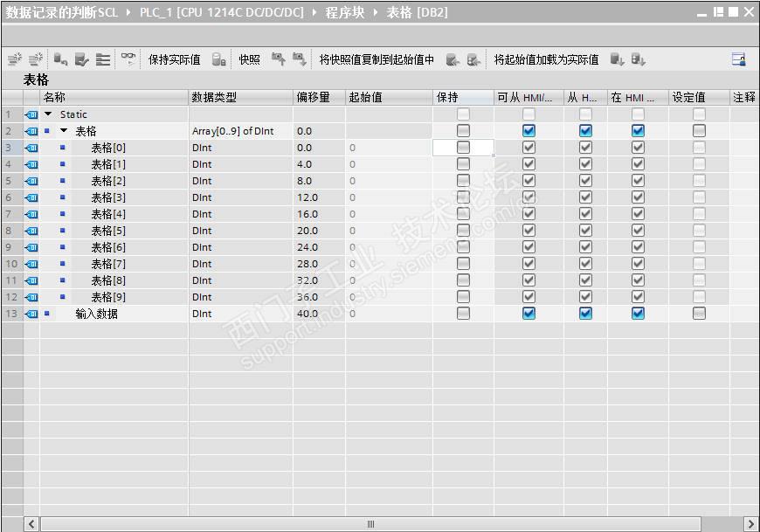The width and height of the screenshot is (760, 532).
Task: Click first load start values icon after 将起始值加载为实际值
Action: pos(617,59)
